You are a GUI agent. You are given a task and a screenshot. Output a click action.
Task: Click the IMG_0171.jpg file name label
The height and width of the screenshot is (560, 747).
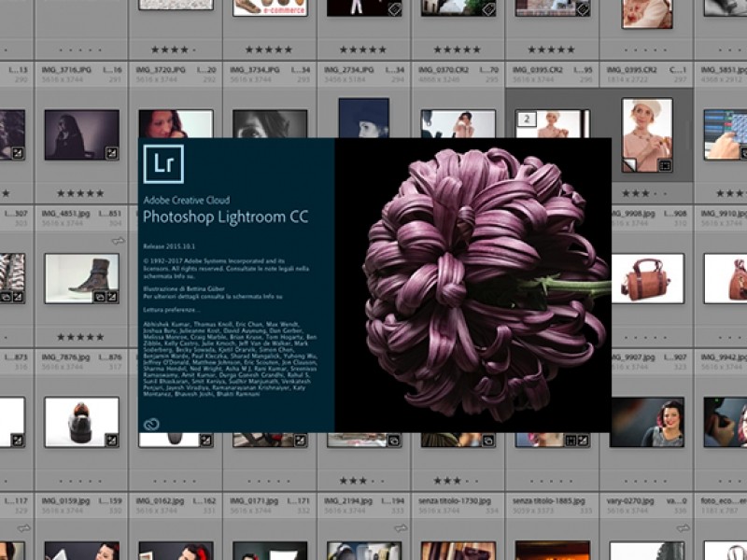(254, 501)
